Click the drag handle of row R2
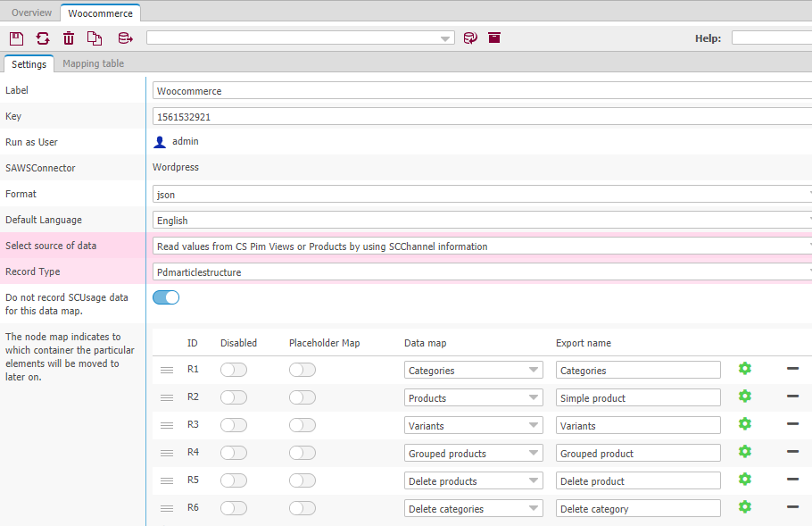The height and width of the screenshot is (526, 812). tap(167, 397)
